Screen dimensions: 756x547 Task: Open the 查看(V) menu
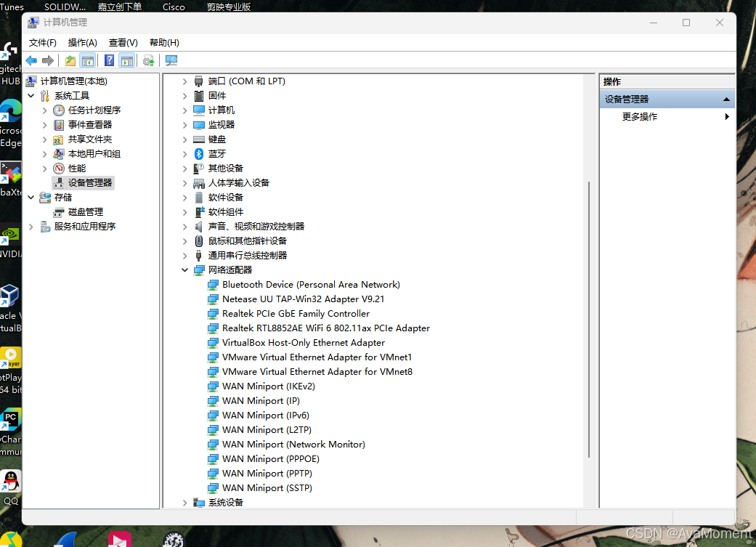[x=123, y=42]
